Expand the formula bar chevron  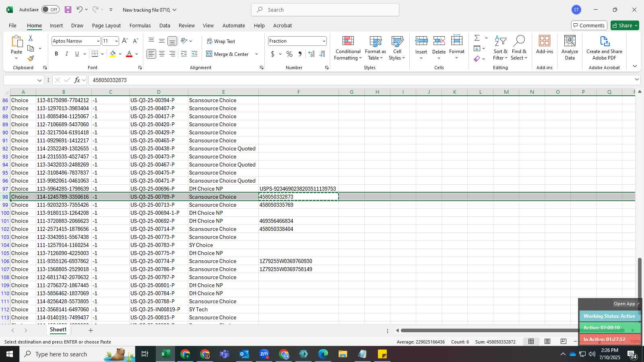[637, 80]
